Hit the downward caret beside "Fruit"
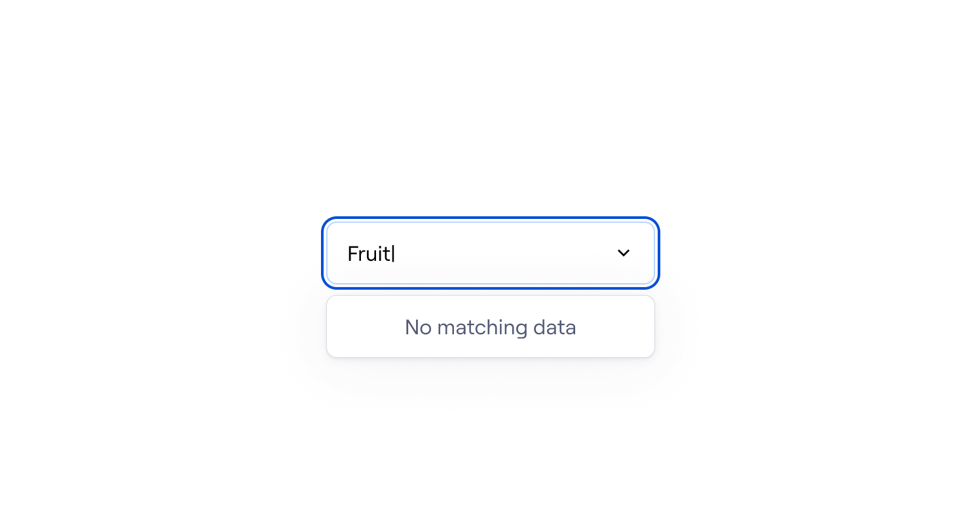 click(623, 253)
